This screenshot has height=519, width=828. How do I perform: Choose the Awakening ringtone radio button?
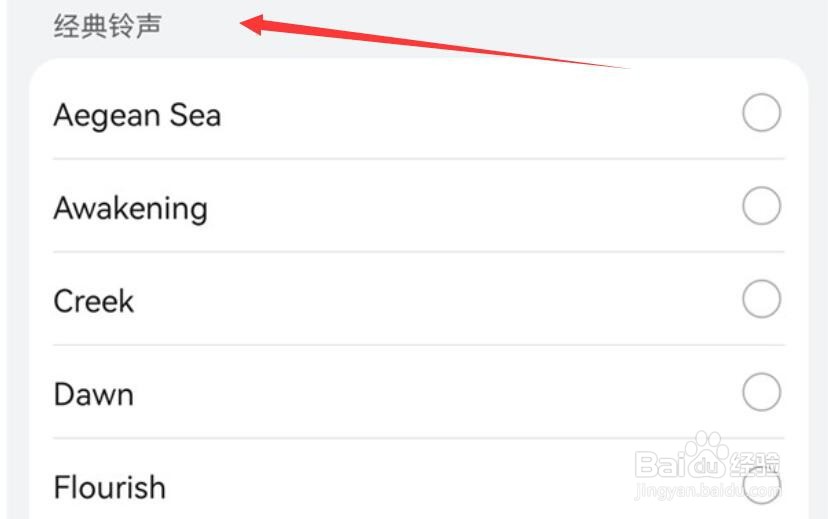(x=761, y=207)
